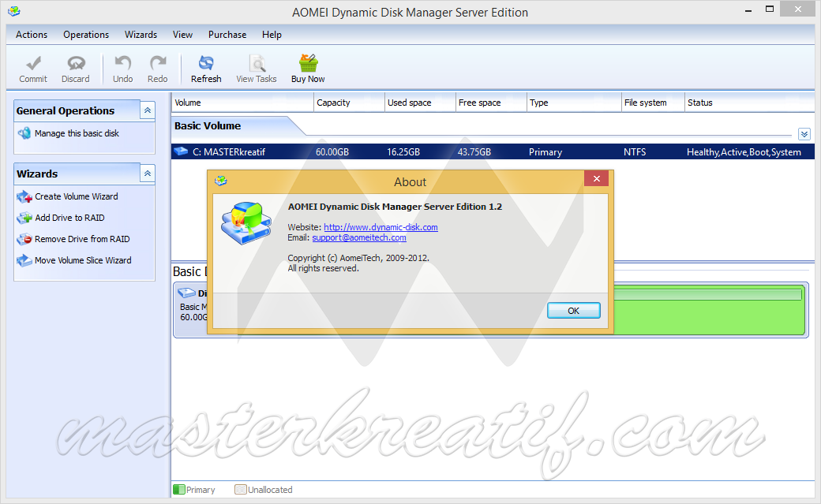
Task: Click the green C: partition bar
Action: click(708, 309)
